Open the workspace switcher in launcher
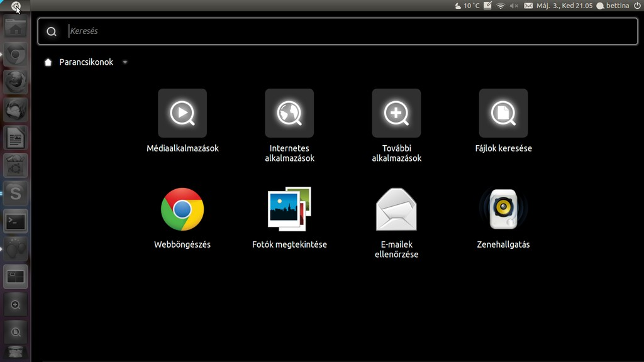644x362 pixels. click(x=16, y=277)
